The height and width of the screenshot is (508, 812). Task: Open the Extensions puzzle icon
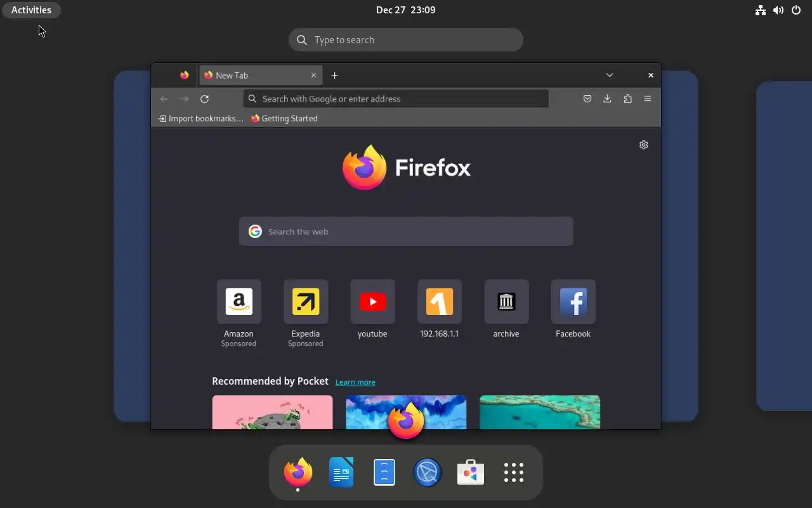tap(627, 98)
